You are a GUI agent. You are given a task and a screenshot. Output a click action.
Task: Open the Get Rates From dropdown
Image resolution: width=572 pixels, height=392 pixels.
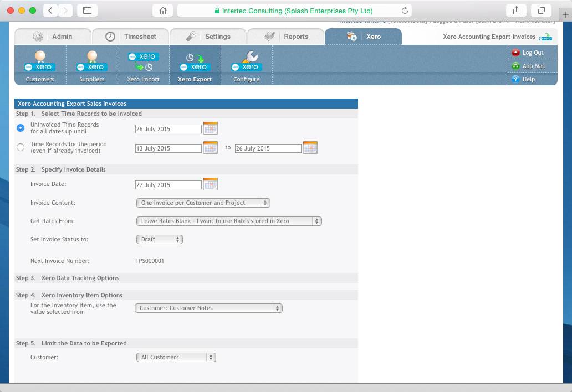click(229, 221)
